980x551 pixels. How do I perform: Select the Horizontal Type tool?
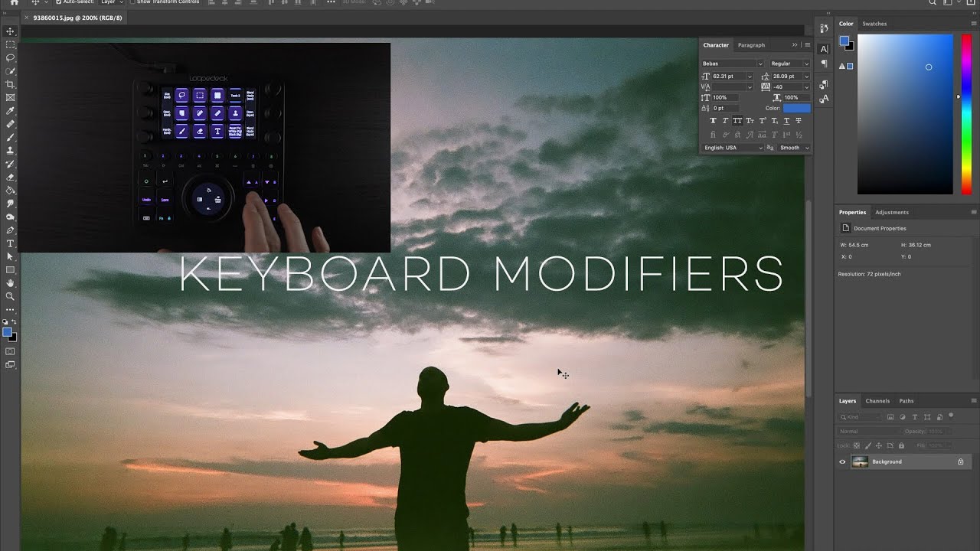pos(11,243)
